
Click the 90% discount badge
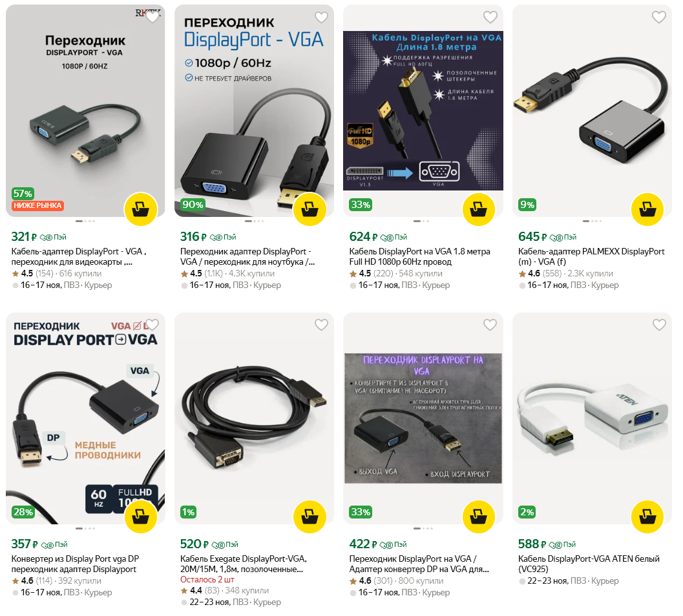coord(193,205)
